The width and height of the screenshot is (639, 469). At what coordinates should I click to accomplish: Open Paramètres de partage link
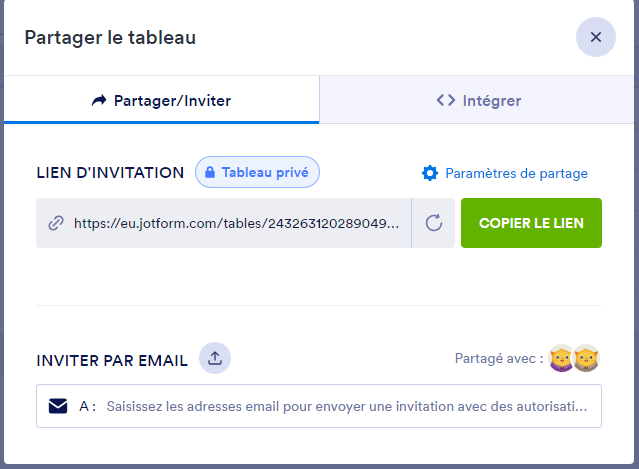pos(516,173)
